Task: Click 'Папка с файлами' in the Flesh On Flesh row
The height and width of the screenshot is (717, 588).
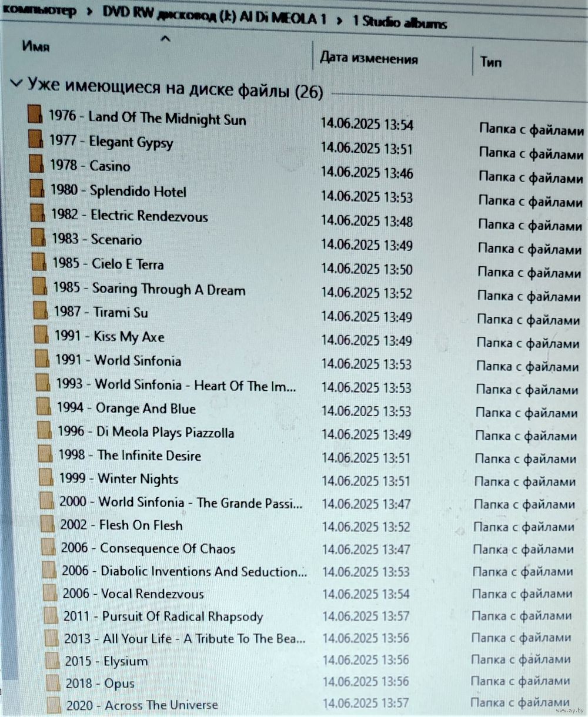Action: click(524, 527)
